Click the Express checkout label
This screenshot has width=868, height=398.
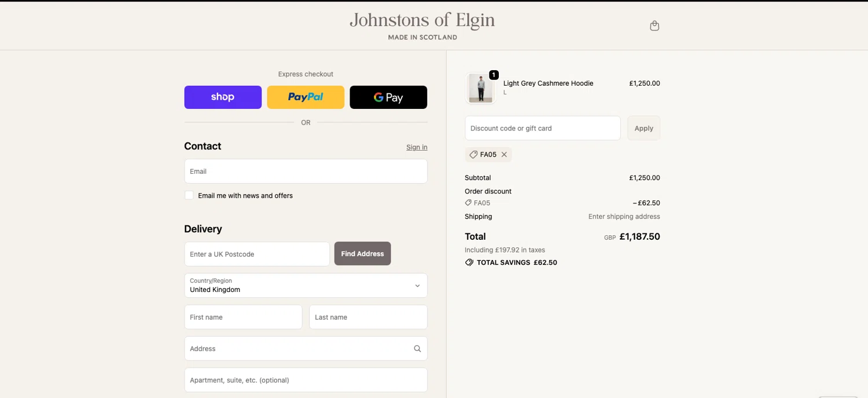pos(306,74)
